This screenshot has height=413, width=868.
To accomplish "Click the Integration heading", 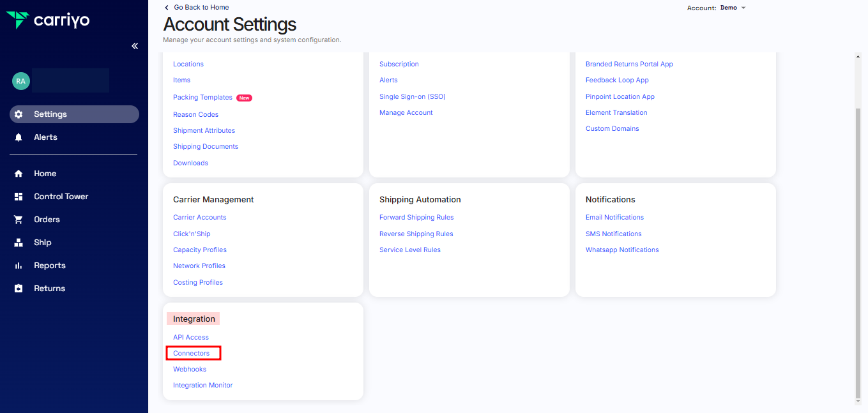I will pos(194,319).
